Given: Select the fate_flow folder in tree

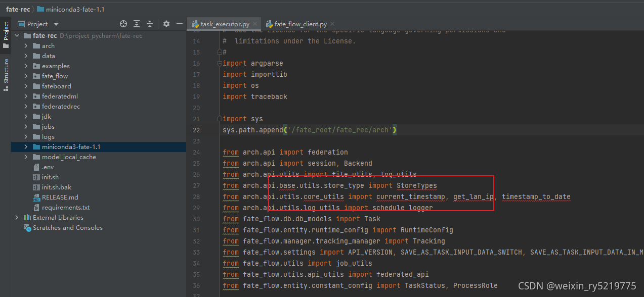Looking at the screenshot, I should click(x=55, y=76).
